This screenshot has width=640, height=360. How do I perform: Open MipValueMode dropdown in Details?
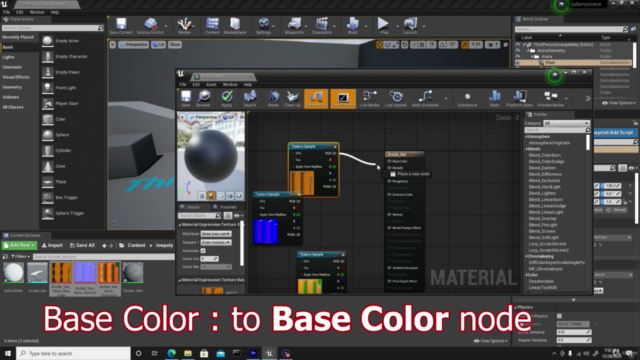click(216, 234)
